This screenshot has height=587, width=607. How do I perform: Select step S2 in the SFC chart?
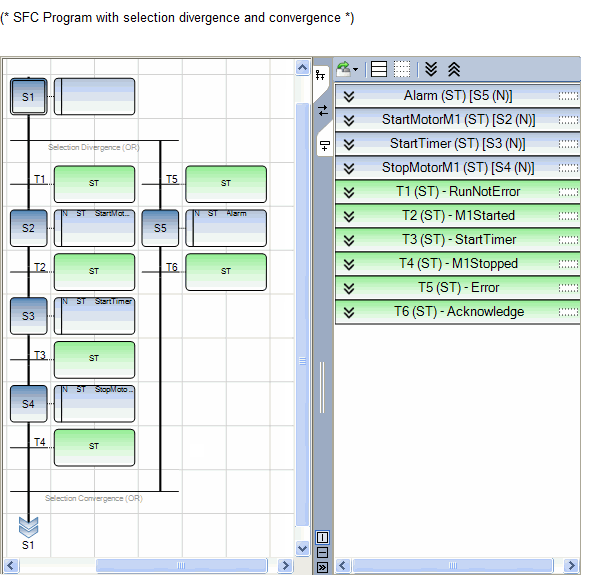29,228
